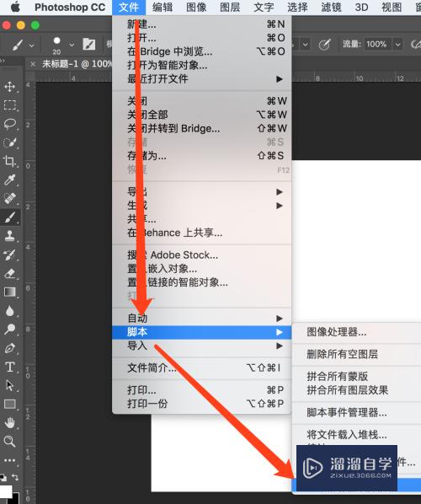
Task: Expand the 导出 submenu arrow
Action: (280, 192)
